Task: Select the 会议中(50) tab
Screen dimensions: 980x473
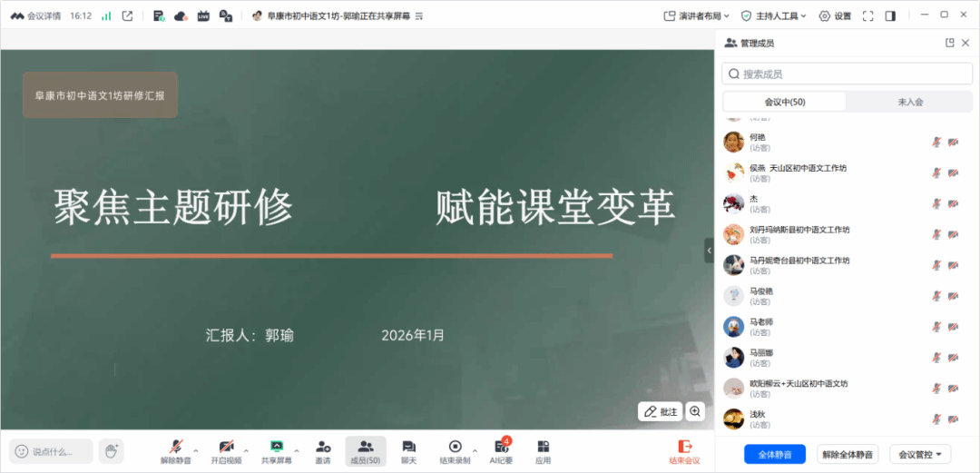Action: [x=785, y=102]
